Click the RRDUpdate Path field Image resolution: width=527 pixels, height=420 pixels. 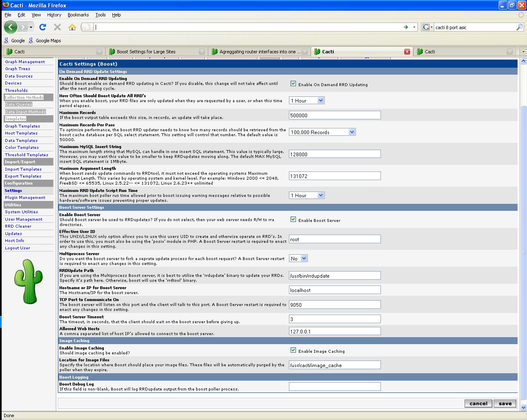(335, 276)
